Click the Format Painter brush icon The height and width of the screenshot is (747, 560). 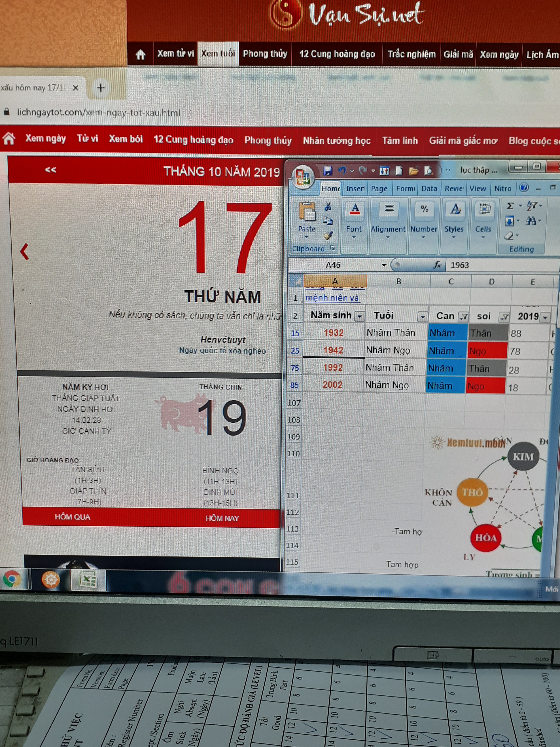pyautogui.click(x=328, y=235)
